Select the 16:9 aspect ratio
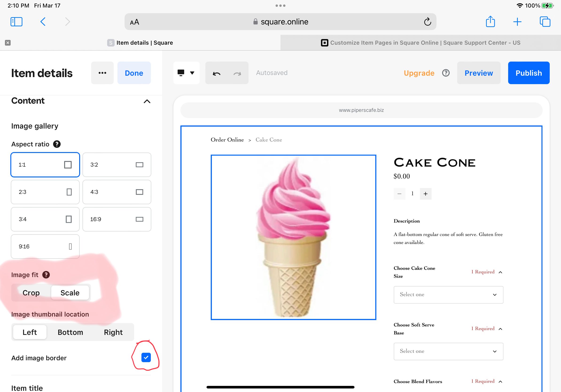This screenshot has width=561, height=392. [117, 219]
